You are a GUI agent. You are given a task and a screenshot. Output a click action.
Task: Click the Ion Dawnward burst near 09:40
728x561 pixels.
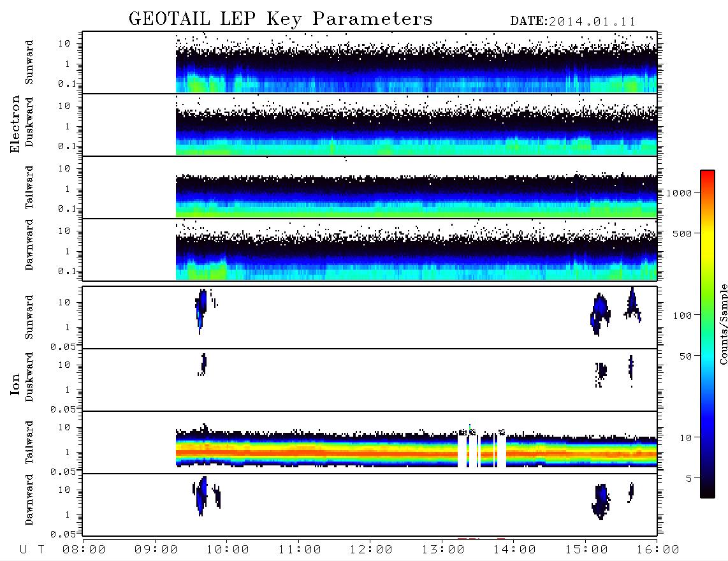pyautogui.click(x=201, y=496)
